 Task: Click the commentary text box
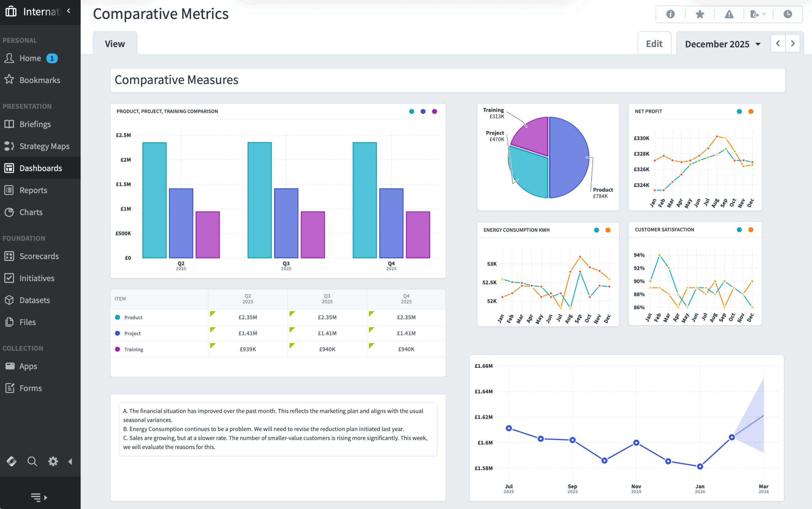(x=278, y=429)
